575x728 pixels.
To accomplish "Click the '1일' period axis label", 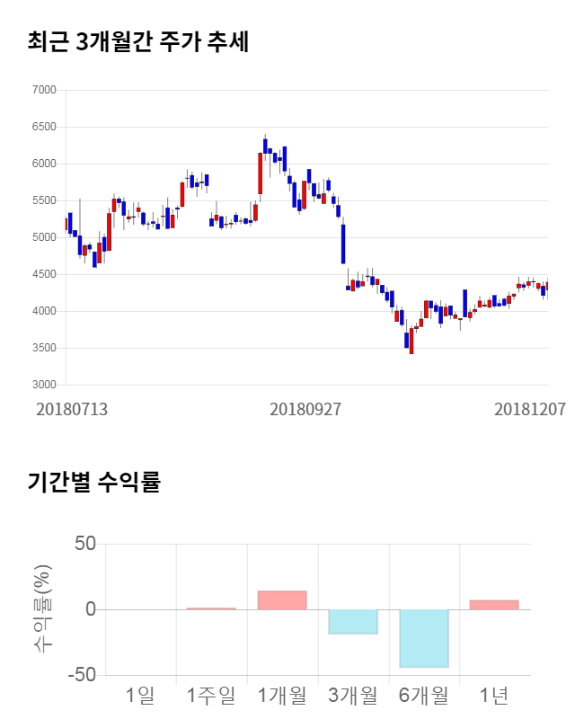I will tap(140, 695).
